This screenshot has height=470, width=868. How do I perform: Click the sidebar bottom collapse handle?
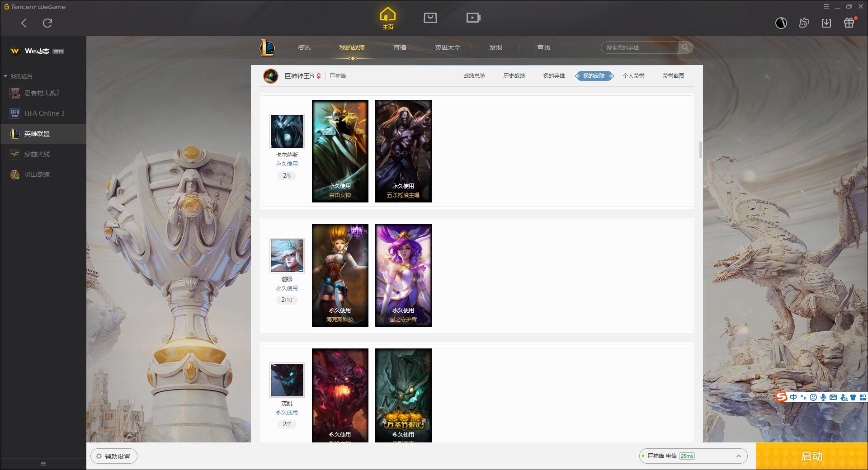[43, 464]
